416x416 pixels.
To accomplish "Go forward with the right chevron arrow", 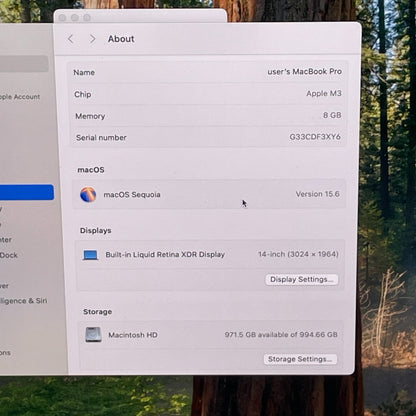I will point(92,39).
